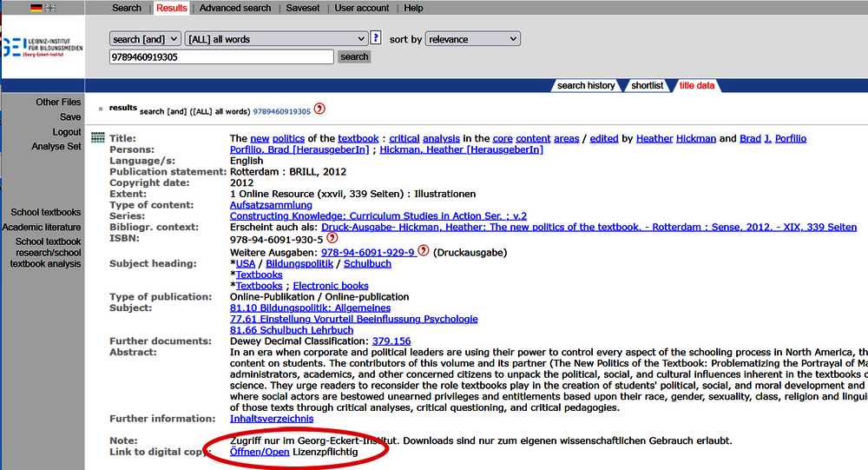Select School textbook research/school textbook analysis
This screenshot has height=470, width=868.
point(45,253)
